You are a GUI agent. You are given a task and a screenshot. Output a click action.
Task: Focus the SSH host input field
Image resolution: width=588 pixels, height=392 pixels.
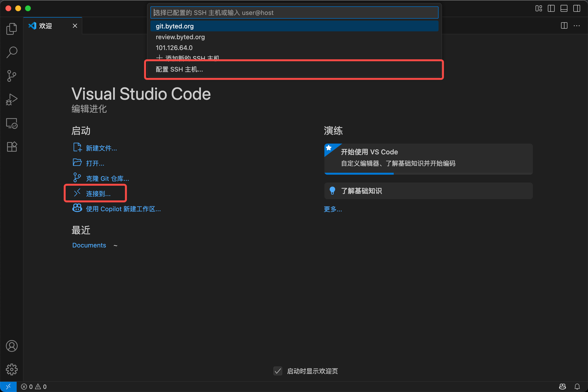tap(294, 13)
